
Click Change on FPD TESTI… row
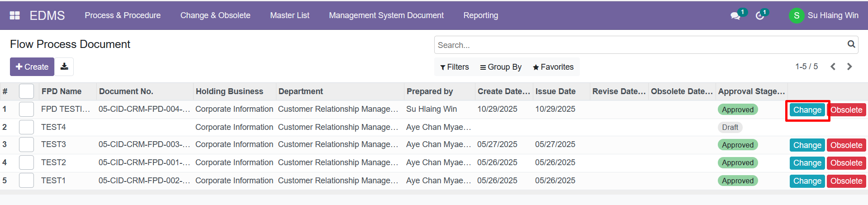pos(807,110)
